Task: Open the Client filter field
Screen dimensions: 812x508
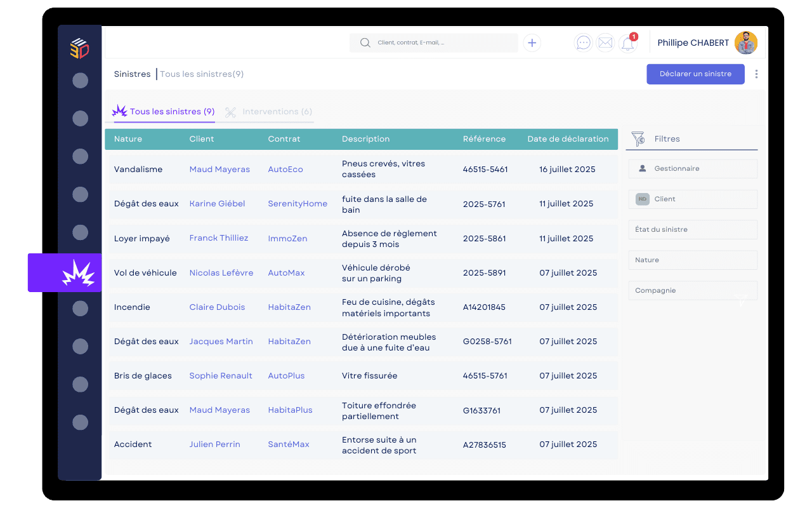Action: [693, 199]
